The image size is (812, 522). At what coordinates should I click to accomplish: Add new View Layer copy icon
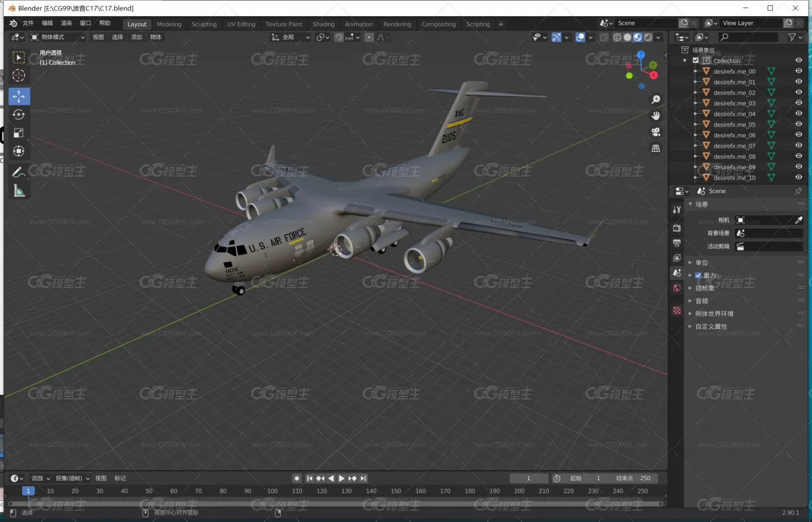[x=788, y=23]
